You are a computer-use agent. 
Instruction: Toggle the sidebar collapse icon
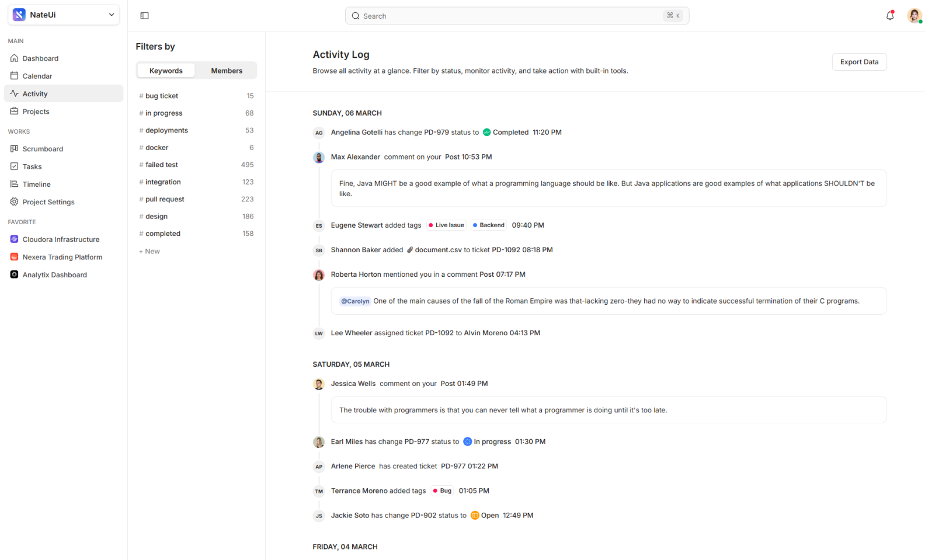click(x=145, y=16)
